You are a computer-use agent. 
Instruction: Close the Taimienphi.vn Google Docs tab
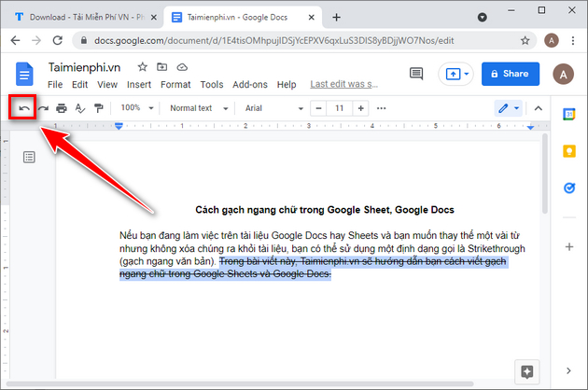(311, 17)
